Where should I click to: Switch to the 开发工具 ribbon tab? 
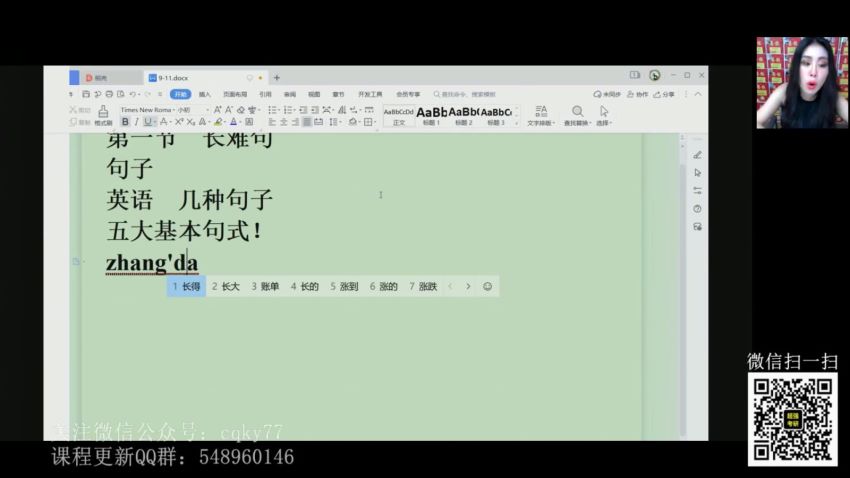click(x=370, y=94)
